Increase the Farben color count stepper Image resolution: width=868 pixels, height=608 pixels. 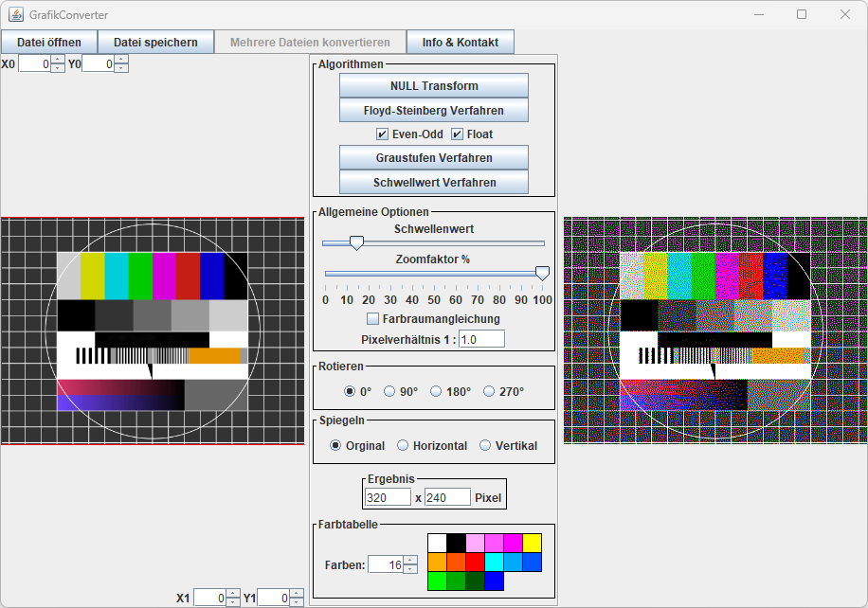[x=410, y=560]
